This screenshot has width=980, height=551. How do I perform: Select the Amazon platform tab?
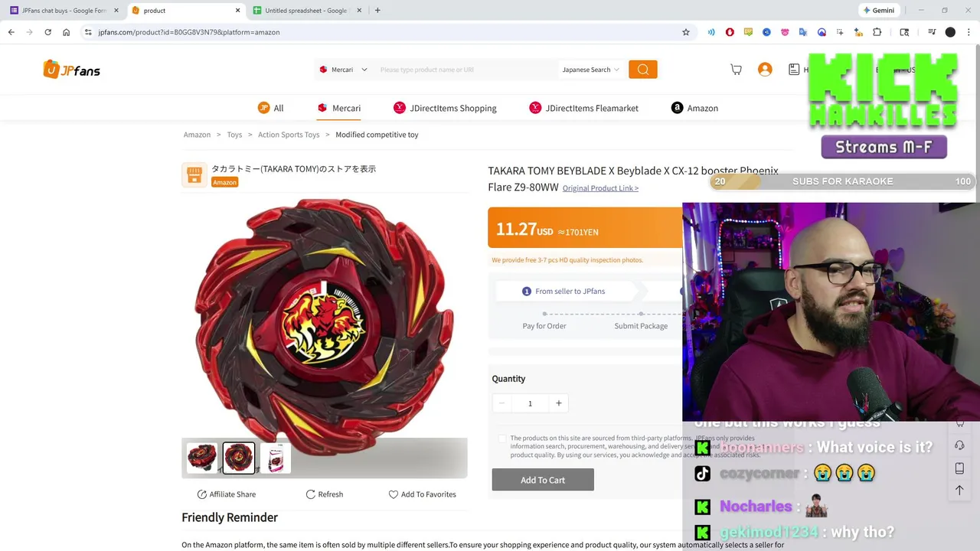pyautogui.click(x=694, y=108)
